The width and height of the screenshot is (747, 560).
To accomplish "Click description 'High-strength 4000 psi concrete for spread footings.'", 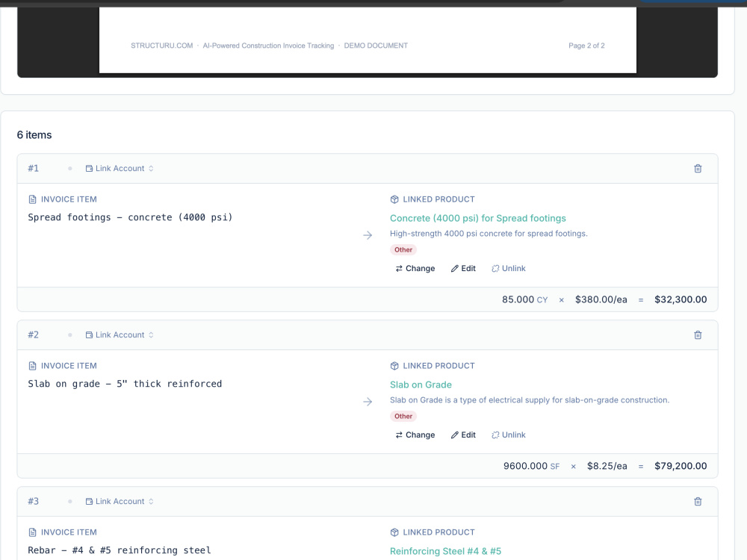I will (489, 234).
